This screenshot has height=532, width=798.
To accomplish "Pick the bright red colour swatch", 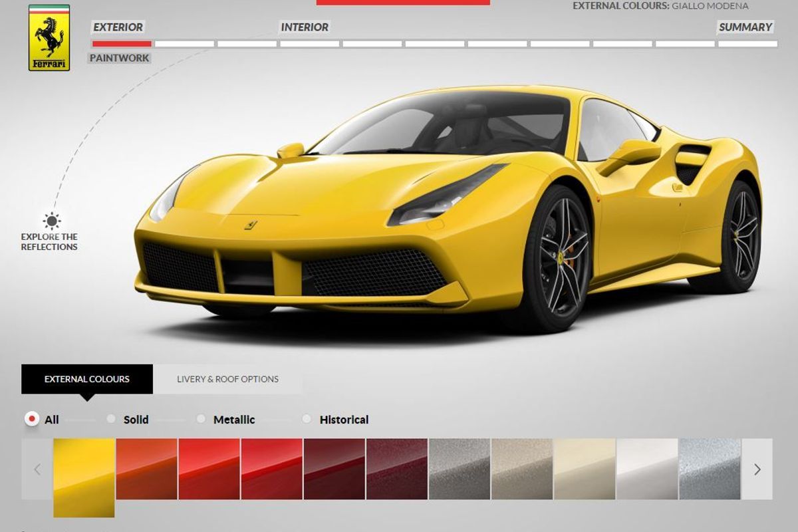I will (x=209, y=469).
